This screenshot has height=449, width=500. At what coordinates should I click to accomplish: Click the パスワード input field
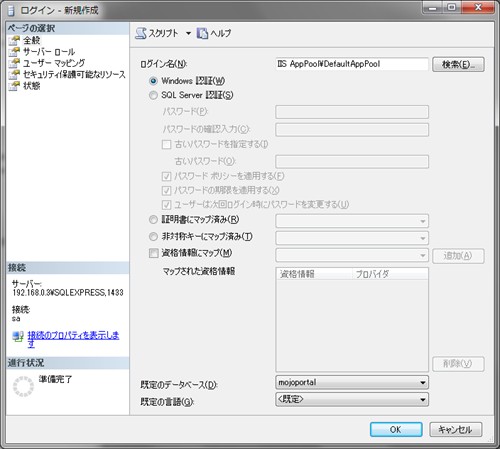(x=352, y=112)
